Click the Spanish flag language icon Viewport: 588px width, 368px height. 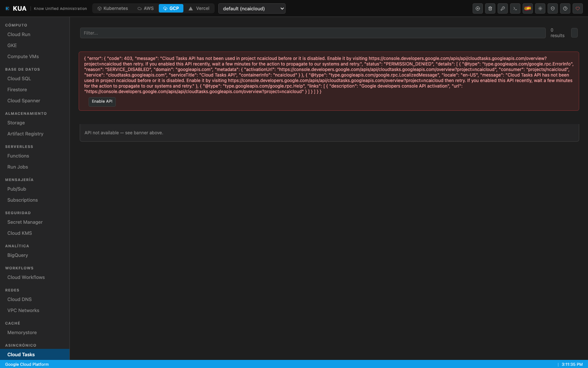click(528, 8)
